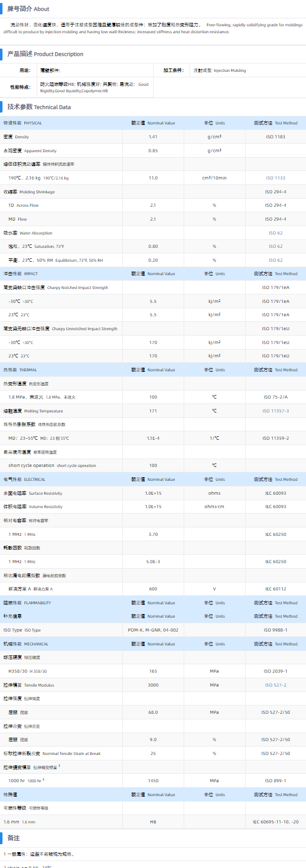Screen dimensions: 306x868
Task: Click the 特殊值 table header
Action: point(10,795)
